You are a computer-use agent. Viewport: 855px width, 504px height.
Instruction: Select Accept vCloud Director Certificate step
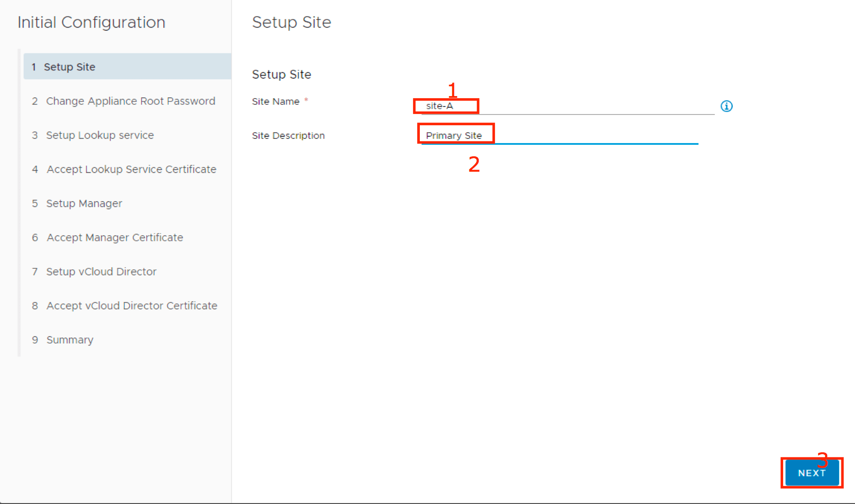[132, 306]
